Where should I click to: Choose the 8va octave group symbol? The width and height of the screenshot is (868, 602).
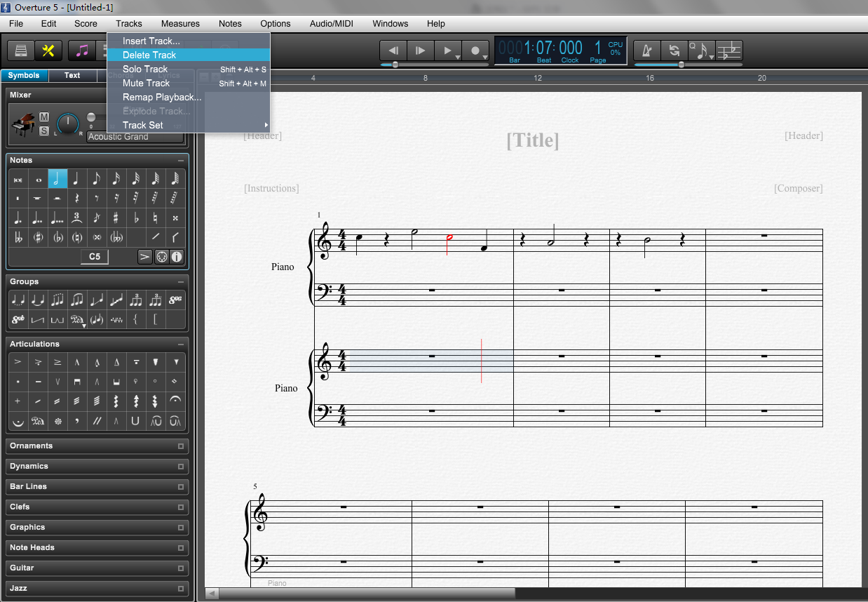(x=175, y=300)
